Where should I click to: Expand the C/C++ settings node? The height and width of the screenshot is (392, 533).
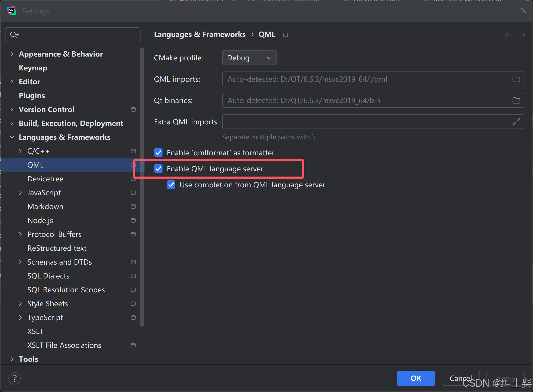tap(20, 151)
